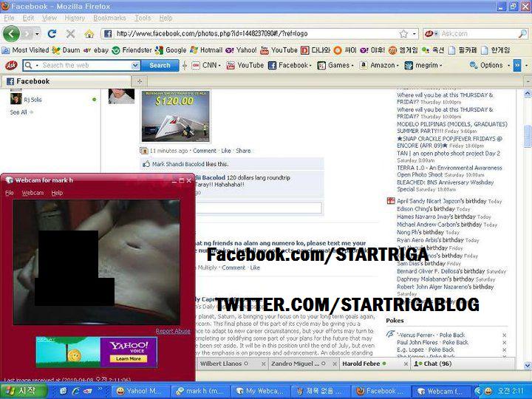Open the Yahoo! bookmark
The width and height of the screenshot is (532, 399).
(x=241, y=50)
